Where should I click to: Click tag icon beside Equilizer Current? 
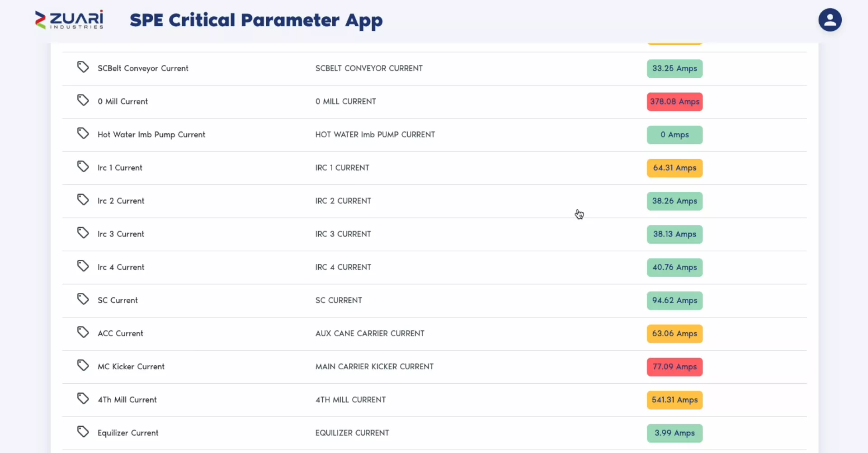83,432
